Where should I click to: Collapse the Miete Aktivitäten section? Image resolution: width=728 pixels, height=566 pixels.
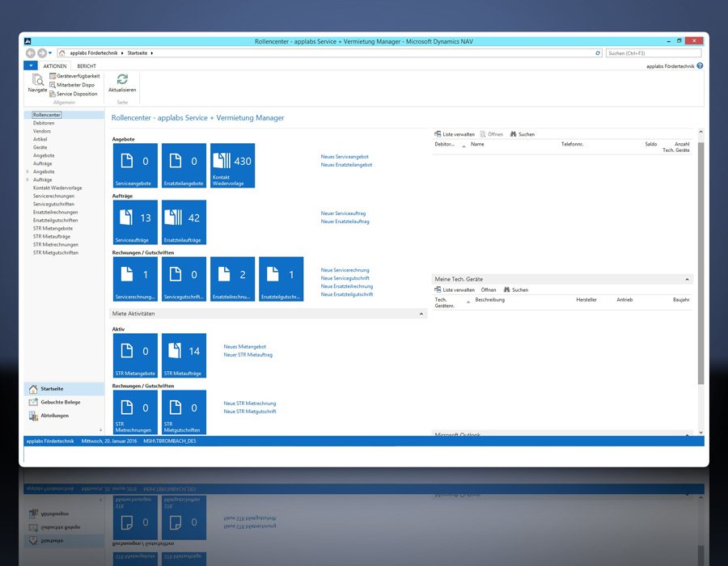coord(421,314)
